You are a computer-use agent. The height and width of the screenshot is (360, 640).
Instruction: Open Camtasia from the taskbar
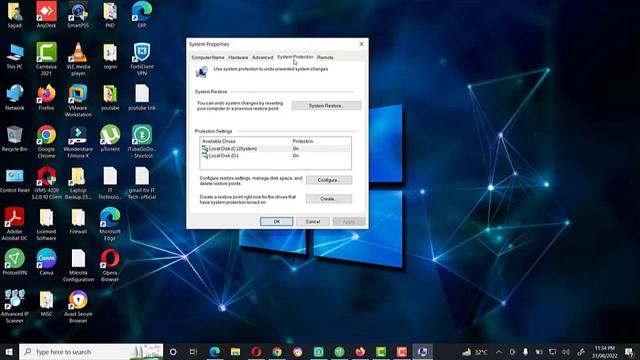[x=381, y=351]
